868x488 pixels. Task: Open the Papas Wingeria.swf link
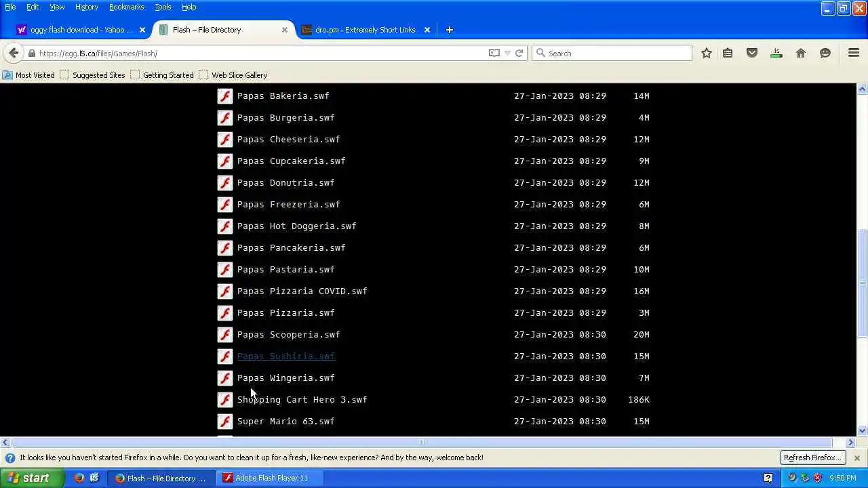click(x=285, y=378)
